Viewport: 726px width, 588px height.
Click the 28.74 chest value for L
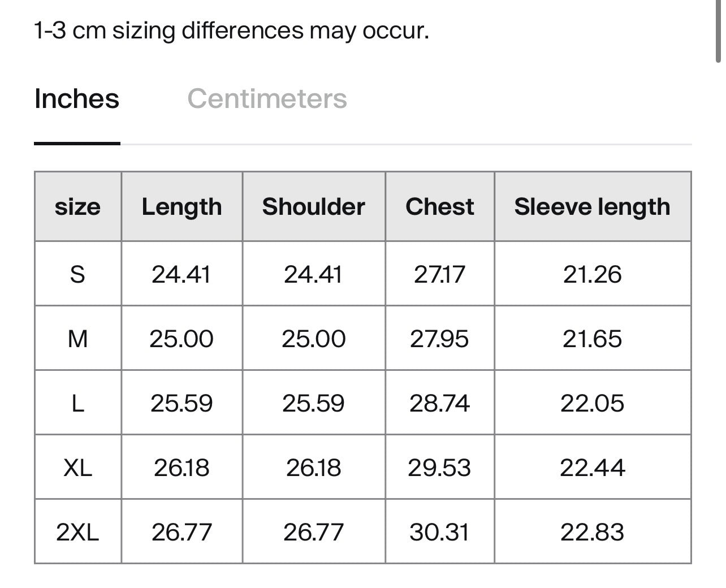[x=440, y=403]
